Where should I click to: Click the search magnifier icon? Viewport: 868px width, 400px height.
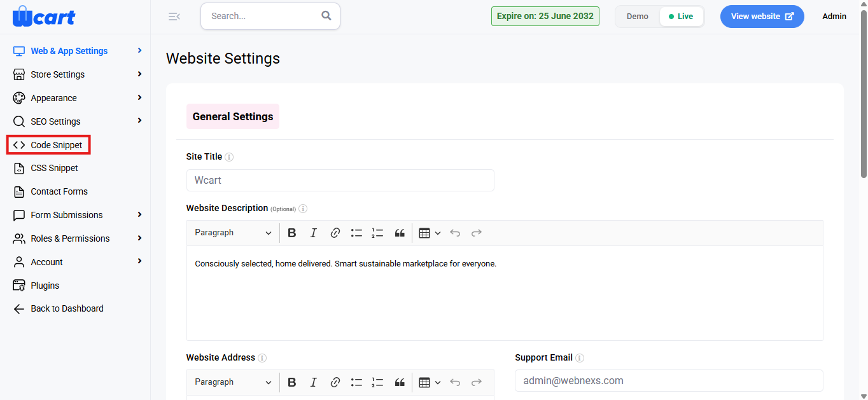pos(326,16)
